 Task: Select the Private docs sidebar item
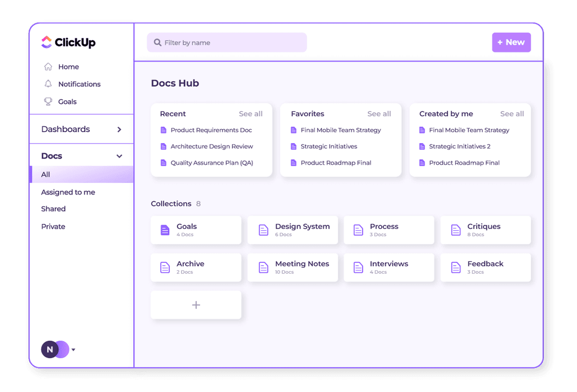(53, 226)
